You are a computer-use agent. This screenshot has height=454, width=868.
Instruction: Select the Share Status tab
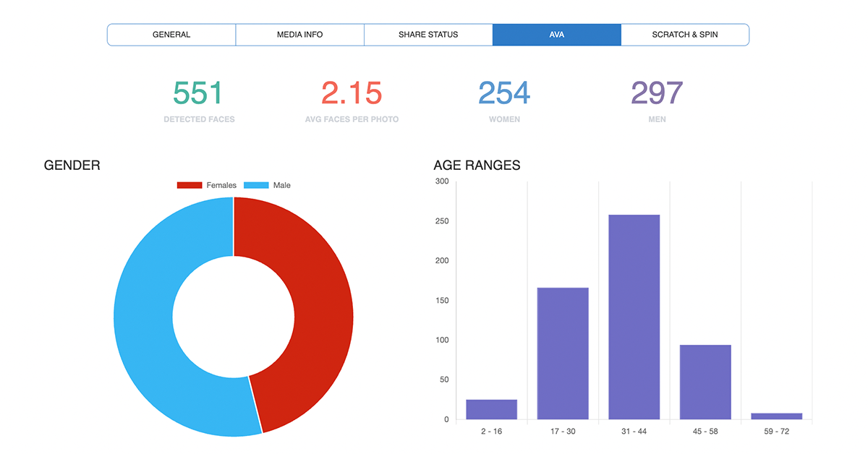pyautogui.click(x=428, y=35)
